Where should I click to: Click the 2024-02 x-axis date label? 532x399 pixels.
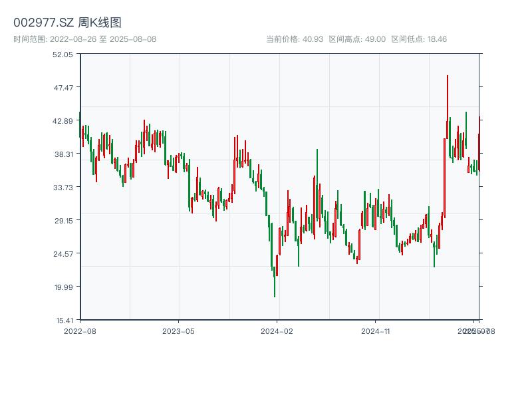tap(277, 331)
